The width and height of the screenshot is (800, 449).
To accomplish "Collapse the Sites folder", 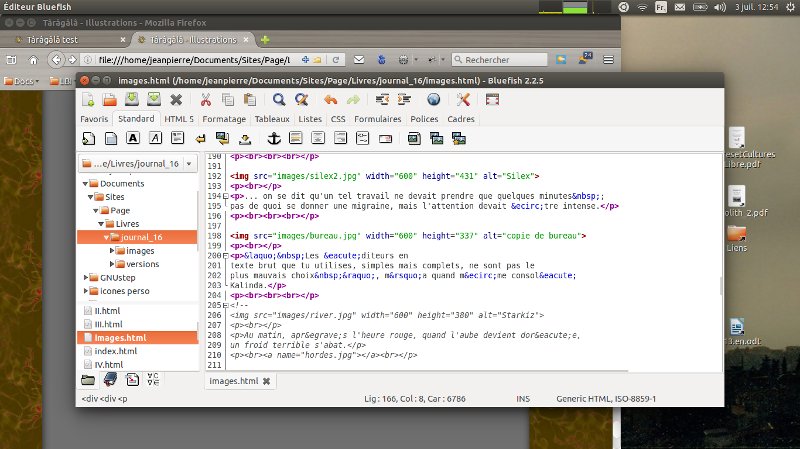I will [90, 197].
